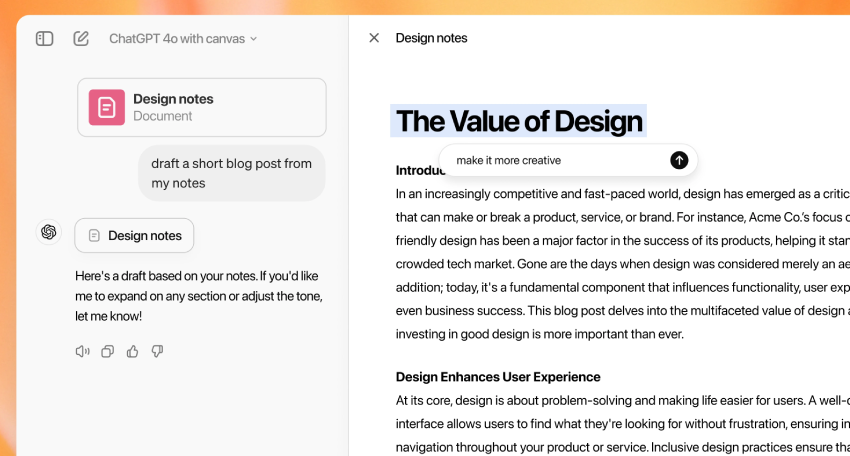Click the highlighted title 'The Value of Design'

click(519, 121)
